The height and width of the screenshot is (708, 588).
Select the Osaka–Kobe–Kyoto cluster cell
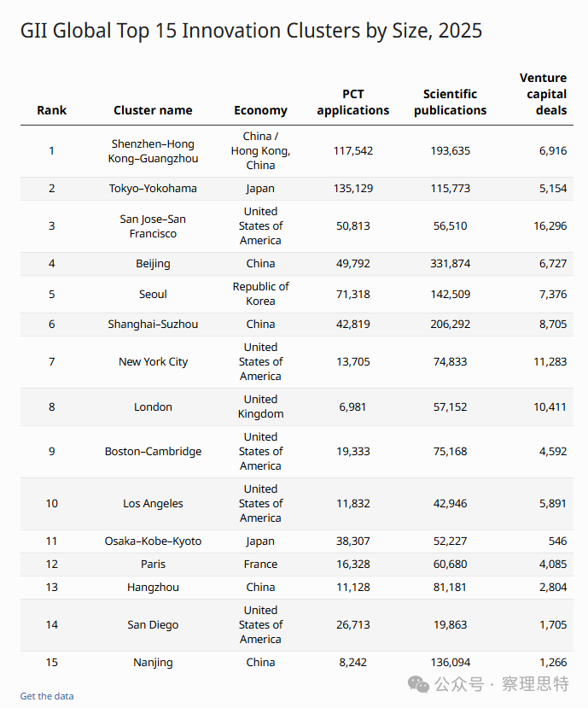153,541
